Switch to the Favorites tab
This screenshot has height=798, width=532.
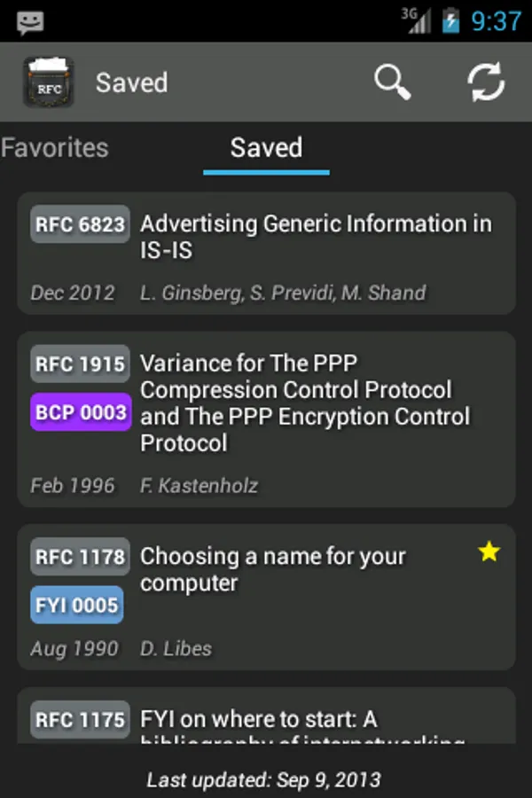(x=55, y=148)
